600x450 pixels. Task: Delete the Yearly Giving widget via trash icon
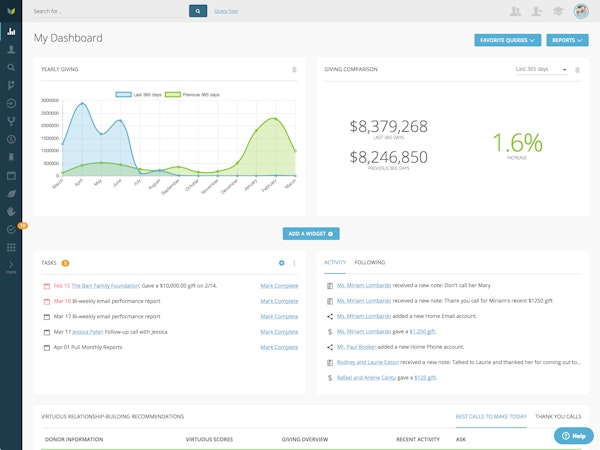pyautogui.click(x=294, y=70)
